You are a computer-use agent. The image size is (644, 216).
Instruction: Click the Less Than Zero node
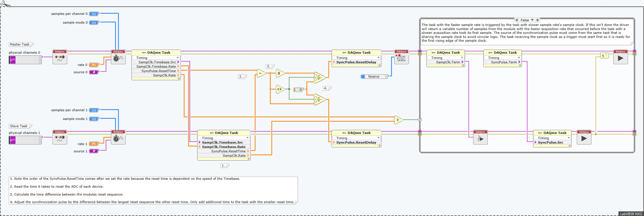[x=280, y=89]
